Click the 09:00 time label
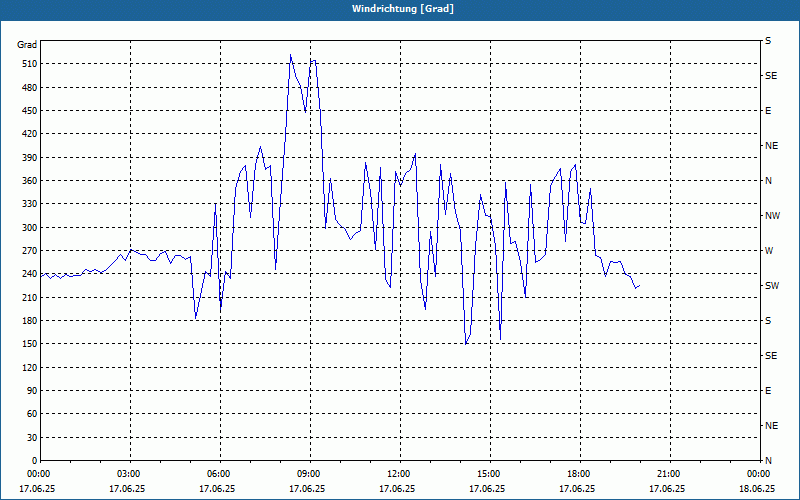 310,473
